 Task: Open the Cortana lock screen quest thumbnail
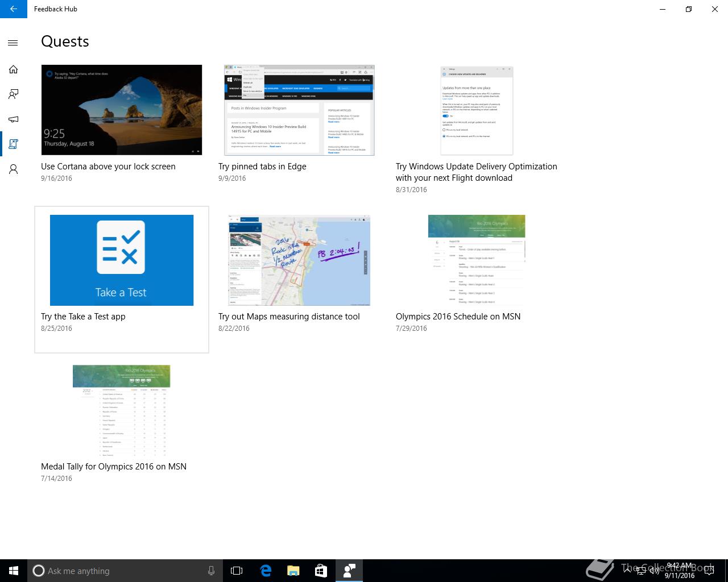tap(122, 110)
